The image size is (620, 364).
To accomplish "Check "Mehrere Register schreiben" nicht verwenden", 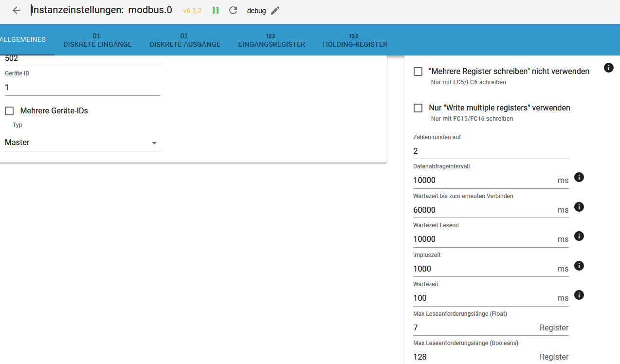I will pos(418,72).
